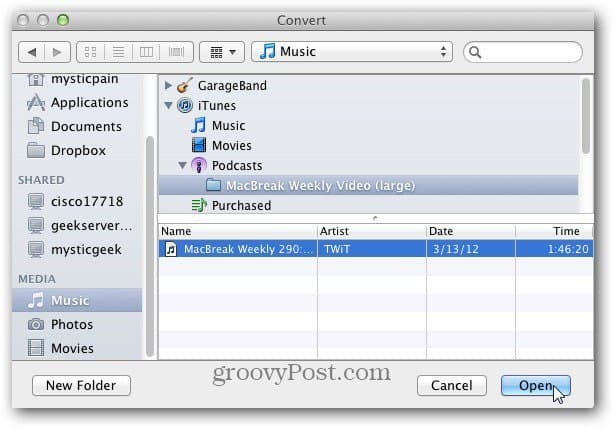Click the iTunes Music note icon
Image resolution: width=614 pixels, height=428 pixels.
click(199, 125)
